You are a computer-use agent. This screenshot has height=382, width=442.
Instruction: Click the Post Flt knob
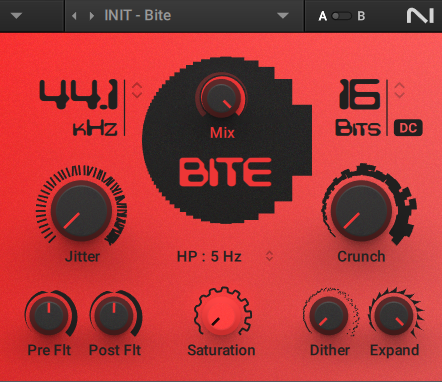114,316
